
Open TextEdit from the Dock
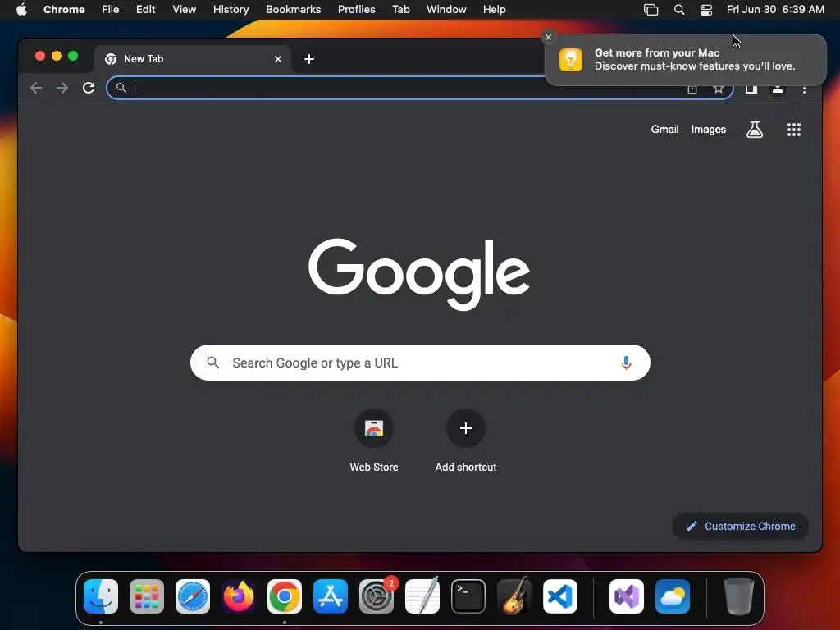[x=422, y=596]
